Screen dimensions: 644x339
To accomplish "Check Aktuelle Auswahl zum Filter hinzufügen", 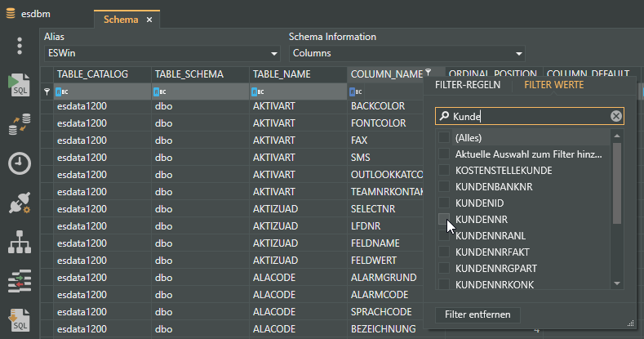I will coord(443,154).
